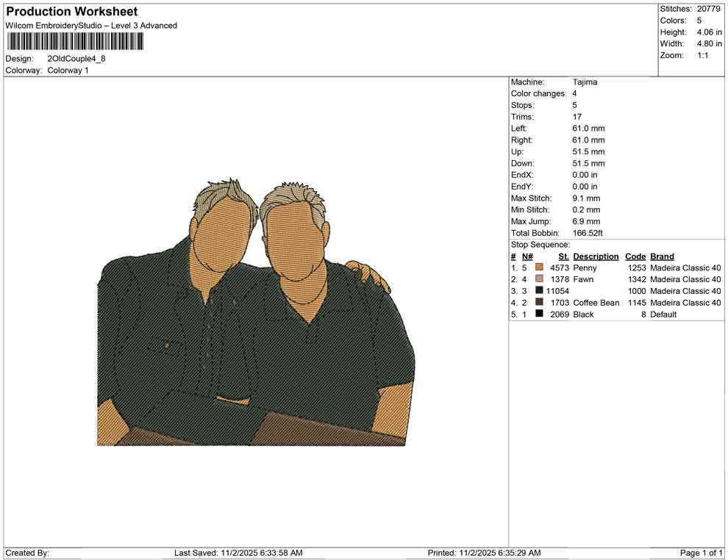Click the Wilcom EmbroideryStudio subtitle text

click(91, 26)
